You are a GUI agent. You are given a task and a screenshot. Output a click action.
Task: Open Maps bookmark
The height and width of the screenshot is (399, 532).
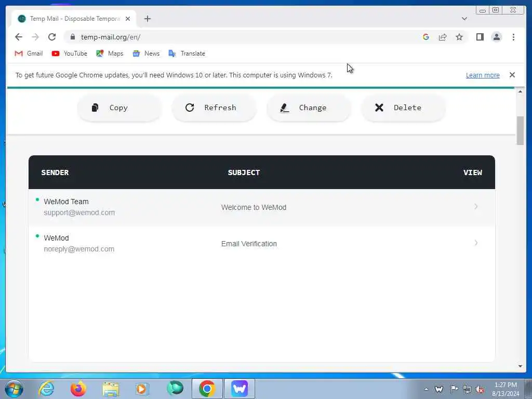(110, 54)
